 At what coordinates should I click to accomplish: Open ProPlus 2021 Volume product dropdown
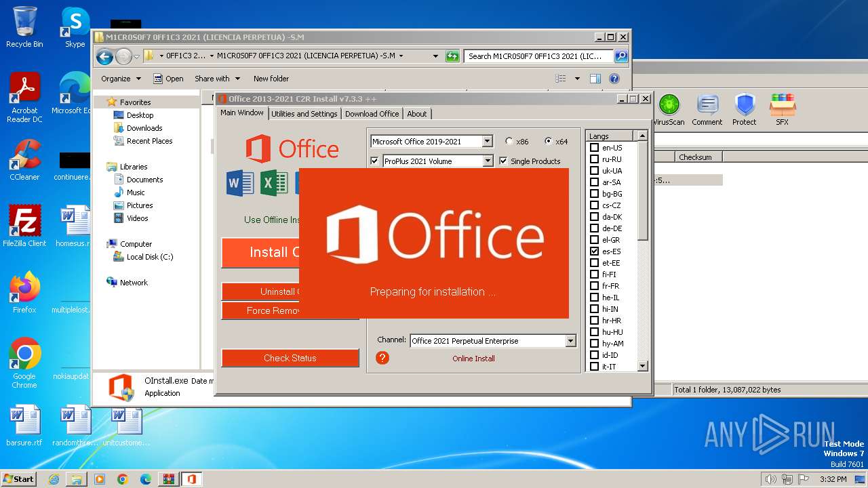(487, 161)
